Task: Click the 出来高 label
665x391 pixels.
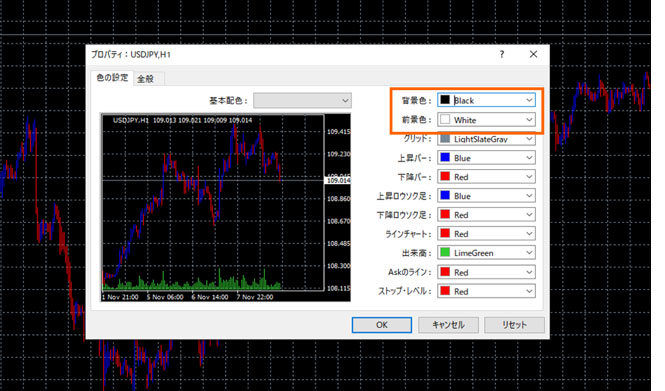Action: click(x=416, y=253)
